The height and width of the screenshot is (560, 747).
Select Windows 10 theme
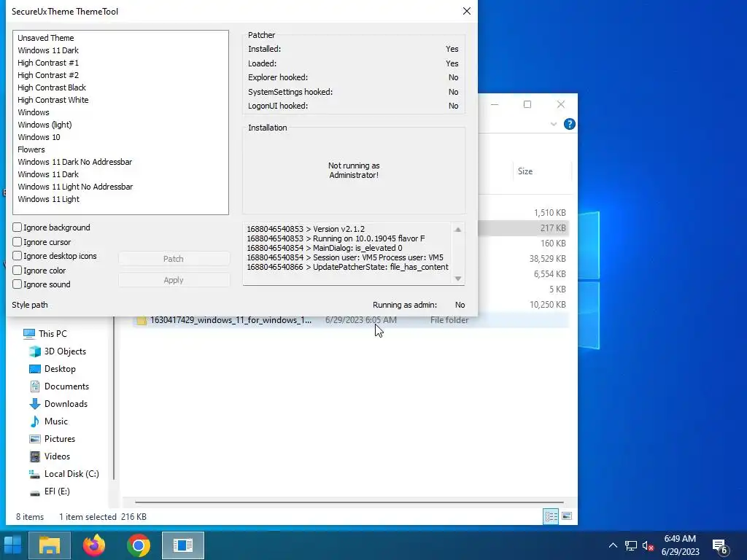[x=39, y=137]
